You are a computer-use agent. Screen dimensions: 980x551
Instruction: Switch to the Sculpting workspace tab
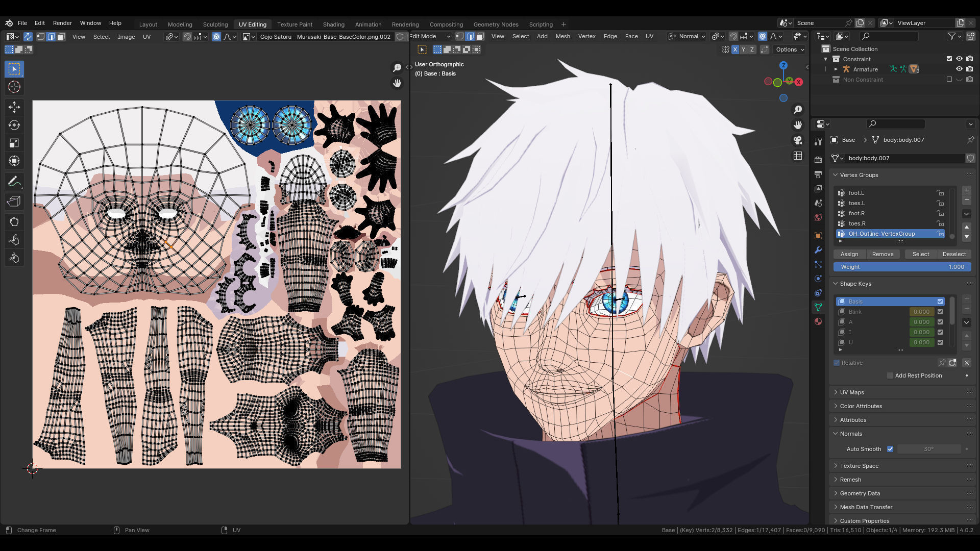[215, 24]
